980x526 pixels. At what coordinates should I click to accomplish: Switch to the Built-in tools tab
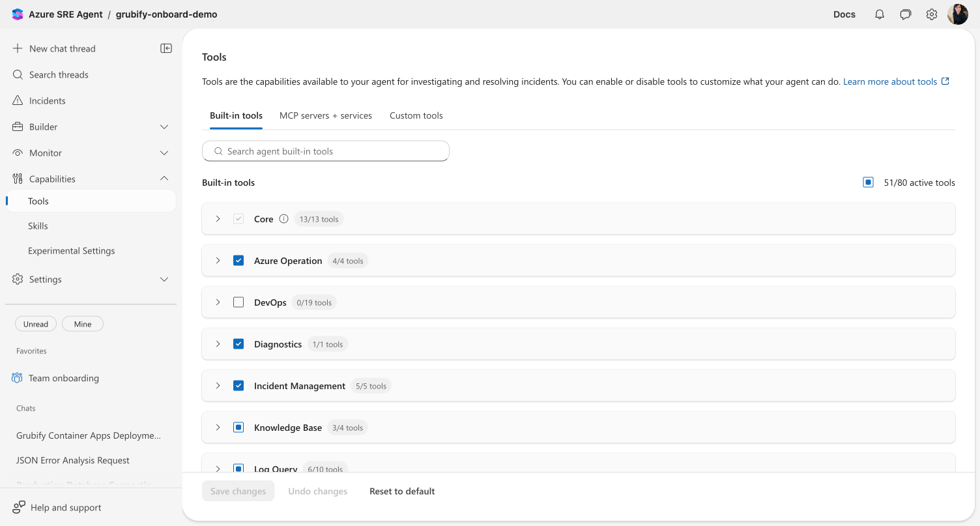click(x=236, y=115)
